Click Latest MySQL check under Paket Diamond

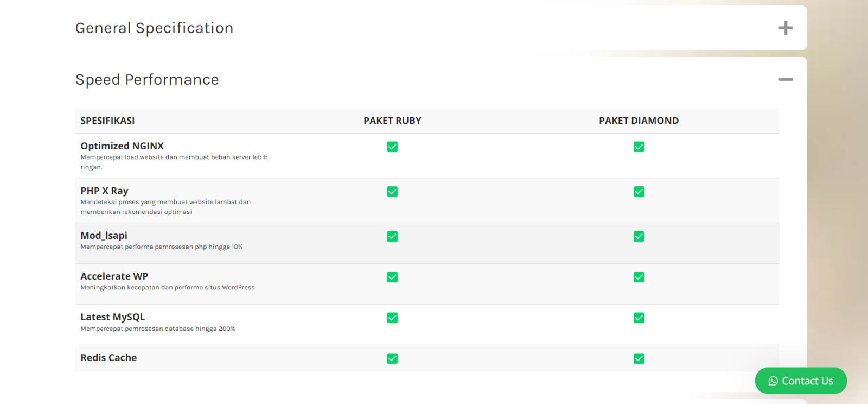(639, 318)
